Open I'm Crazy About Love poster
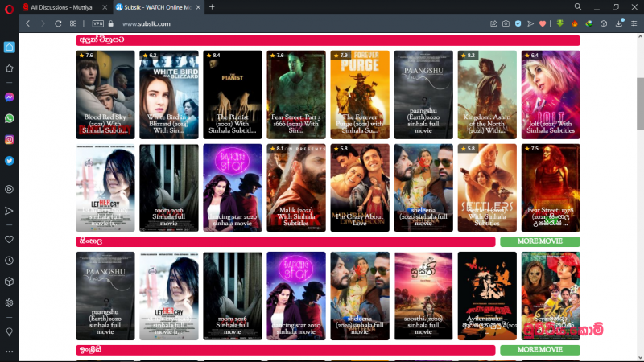644x362 pixels. pyautogui.click(x=360, y=187)
